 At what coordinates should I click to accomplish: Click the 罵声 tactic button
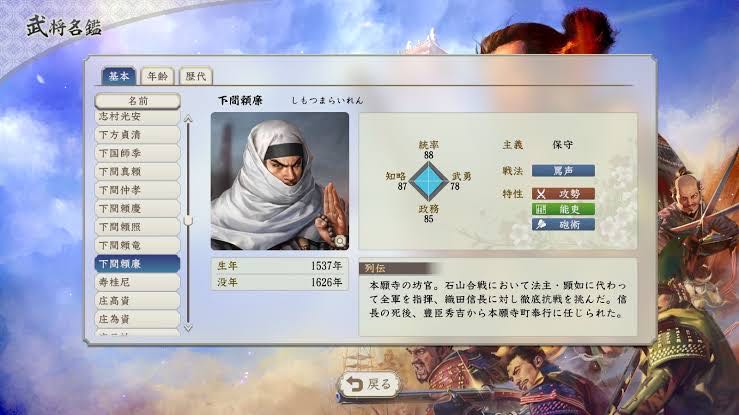point(563,171)
